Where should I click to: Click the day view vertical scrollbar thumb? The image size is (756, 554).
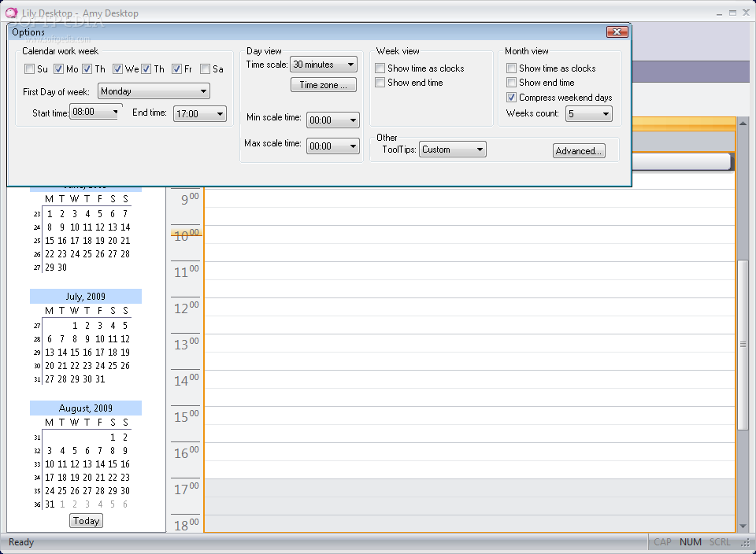pos(743,345)
